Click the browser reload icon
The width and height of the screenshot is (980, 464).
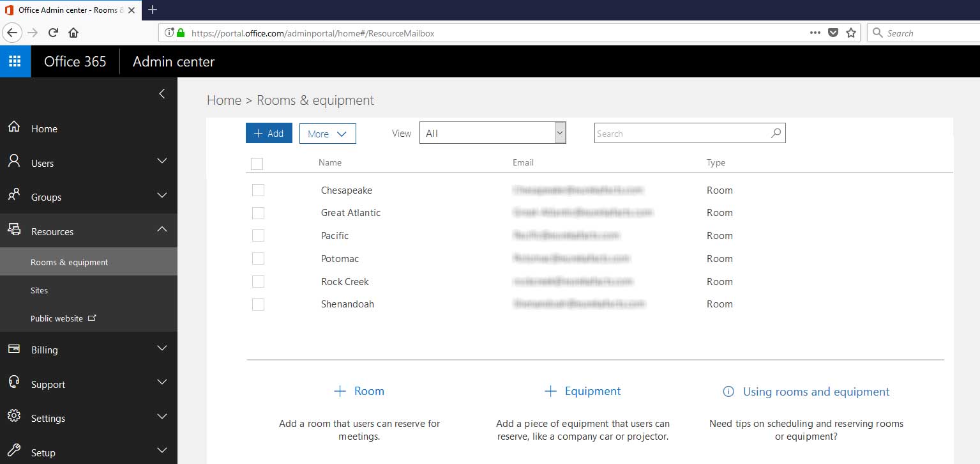coord(53,33)
